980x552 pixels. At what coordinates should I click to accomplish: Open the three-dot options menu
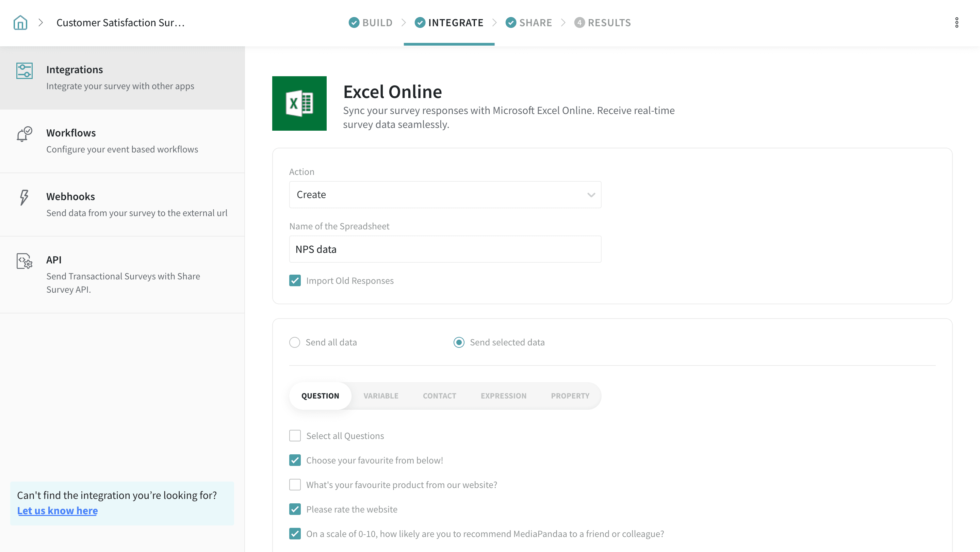tap(957, 22)
